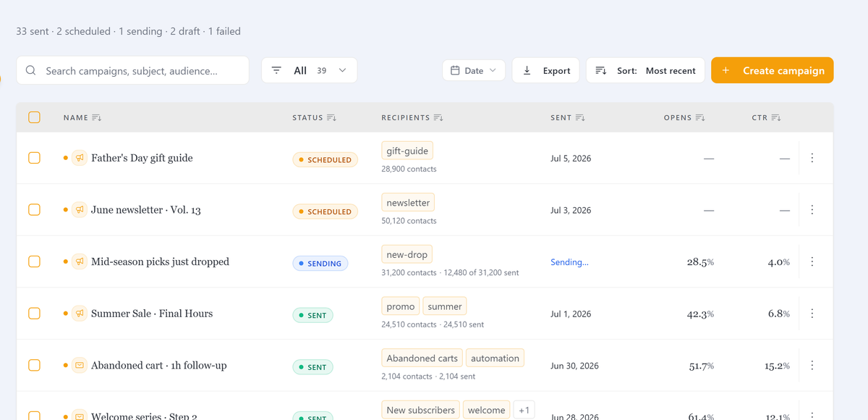Sort by the Sent column sort icon
Viewport: 868px width, 420px height.
tap(580, 118)
